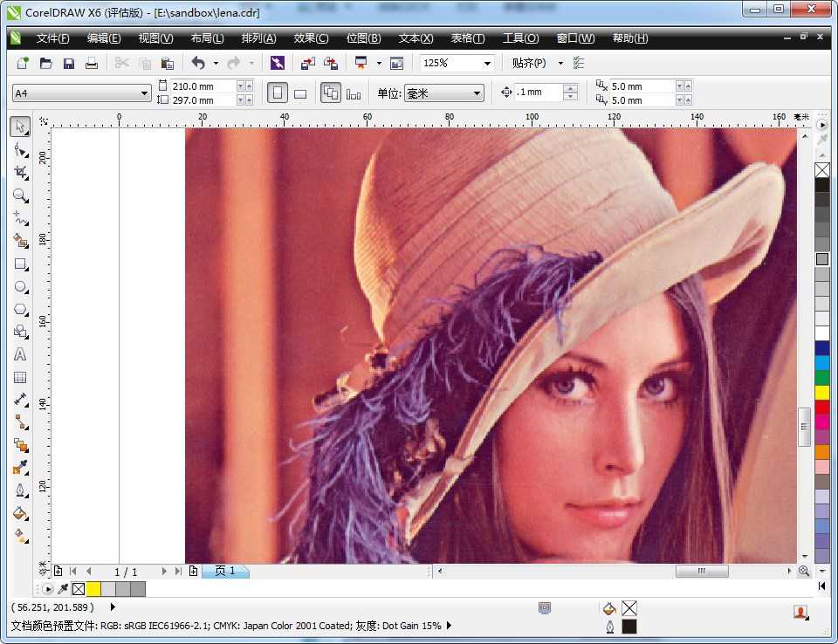Screen dimensions: 838x644
Task: Expand the 贴齐(P) snap dropdown
Action: point(560,63)
